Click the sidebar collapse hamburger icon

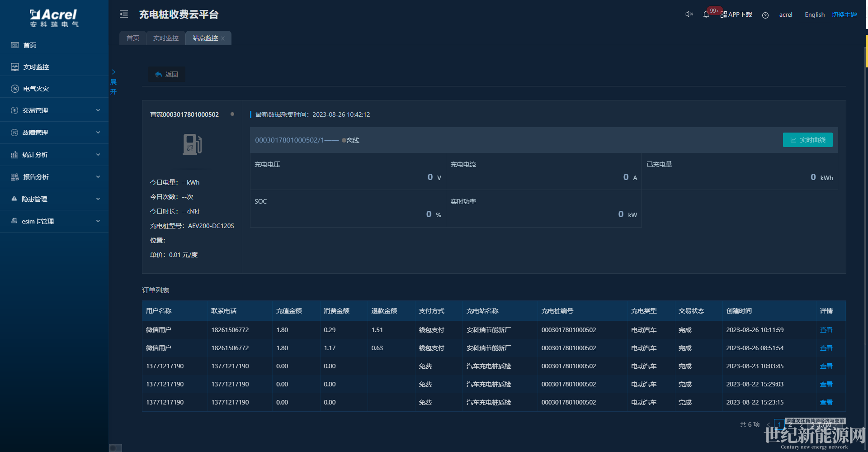coord(124,14)
